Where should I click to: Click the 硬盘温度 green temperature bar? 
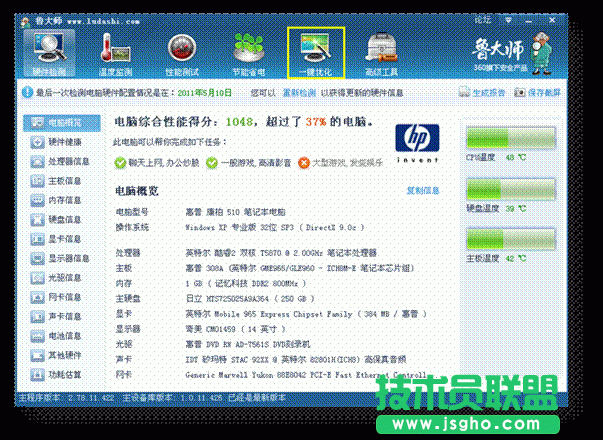[511, 189]
